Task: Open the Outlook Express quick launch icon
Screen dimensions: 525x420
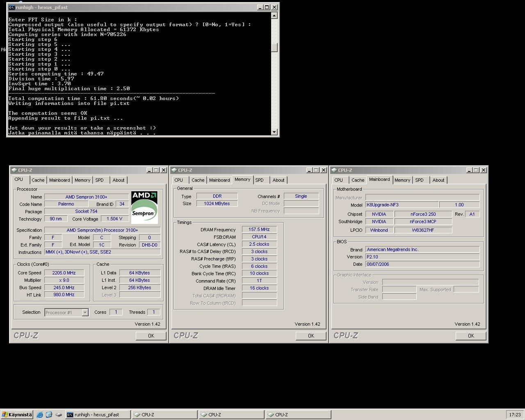Action: click(49, 415)
